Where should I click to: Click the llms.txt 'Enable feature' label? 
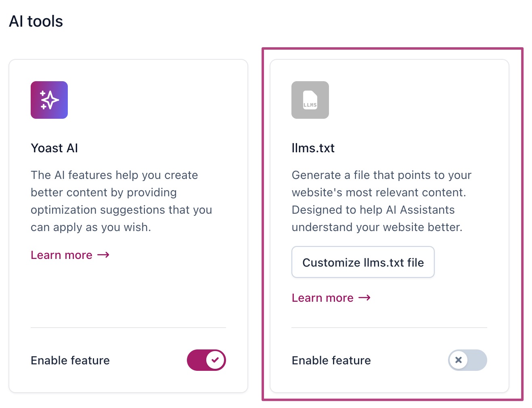click(331, 360)
